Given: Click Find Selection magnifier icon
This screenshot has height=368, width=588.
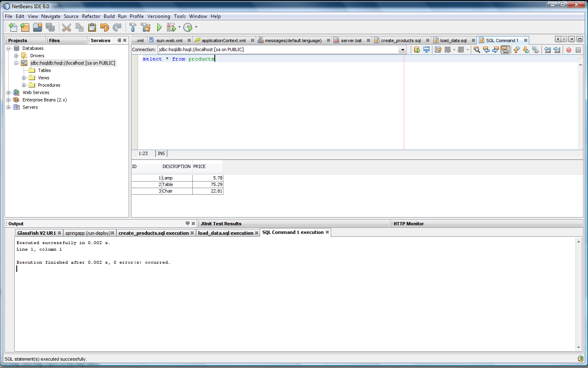Looking at the screenshot, I should tap(477, 50).
